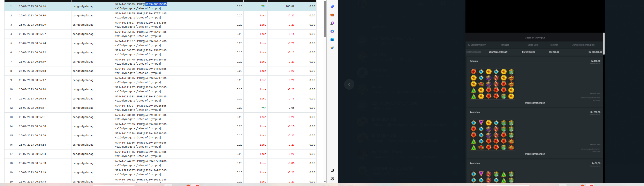Image resolution: width=644 pixels, height=186 pixels.
Task: Click the scroll-down arrow of the bet table
Action: (325, 181)
